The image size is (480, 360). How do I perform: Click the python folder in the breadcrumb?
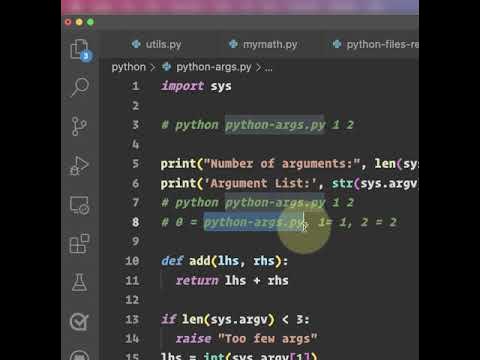(129, 67)
